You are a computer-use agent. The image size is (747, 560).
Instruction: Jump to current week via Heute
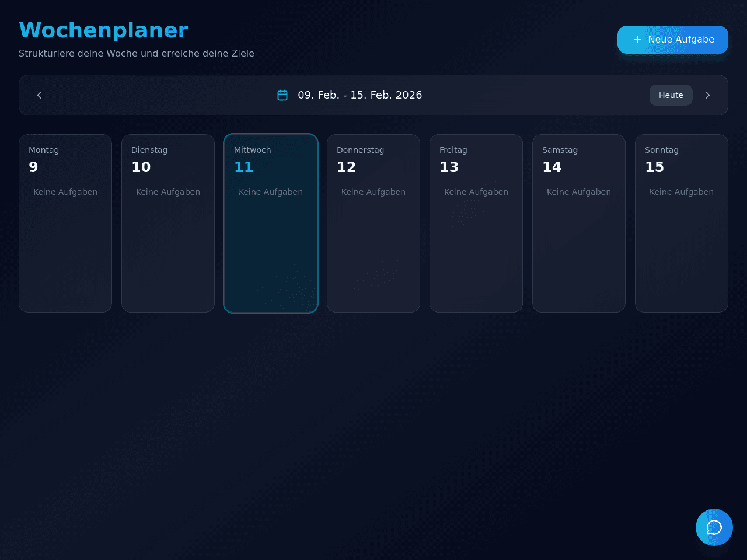point(671,95)
